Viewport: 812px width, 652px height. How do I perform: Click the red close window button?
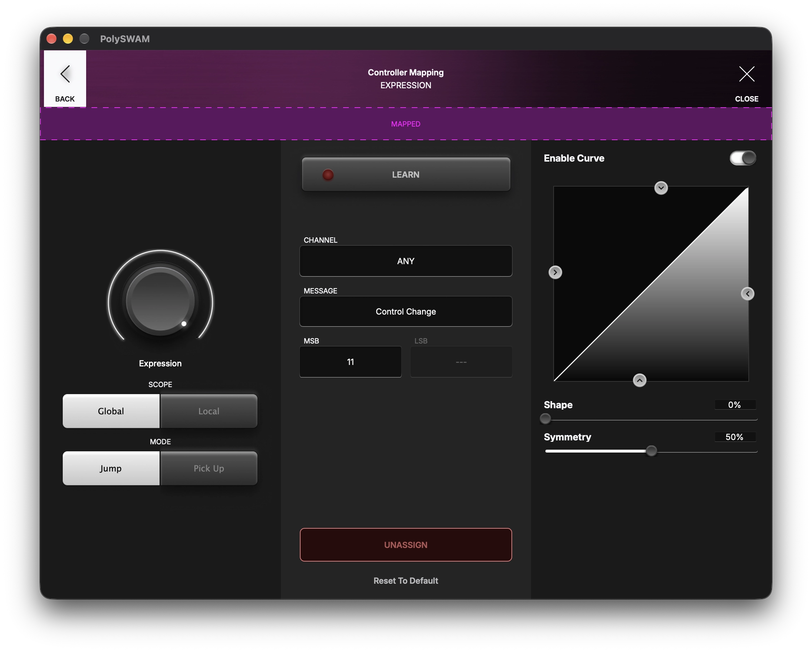click(51, 38)
